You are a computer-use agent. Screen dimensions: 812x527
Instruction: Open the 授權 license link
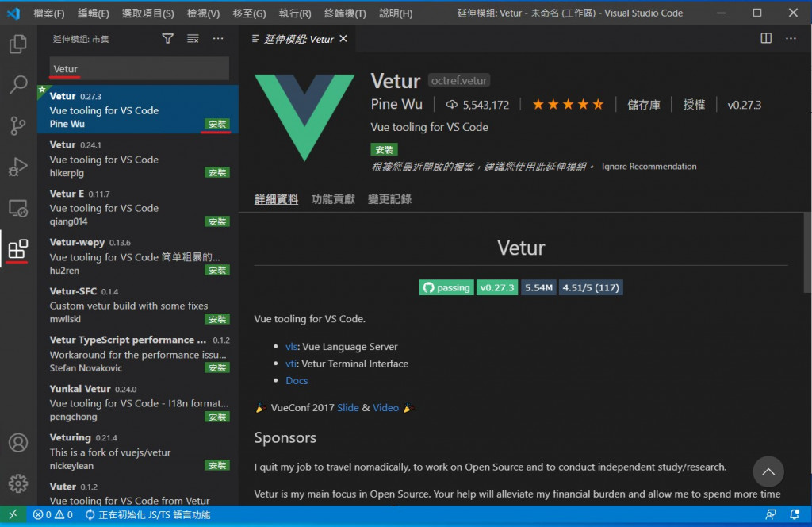pyautogui.click(x=694, y=105)
